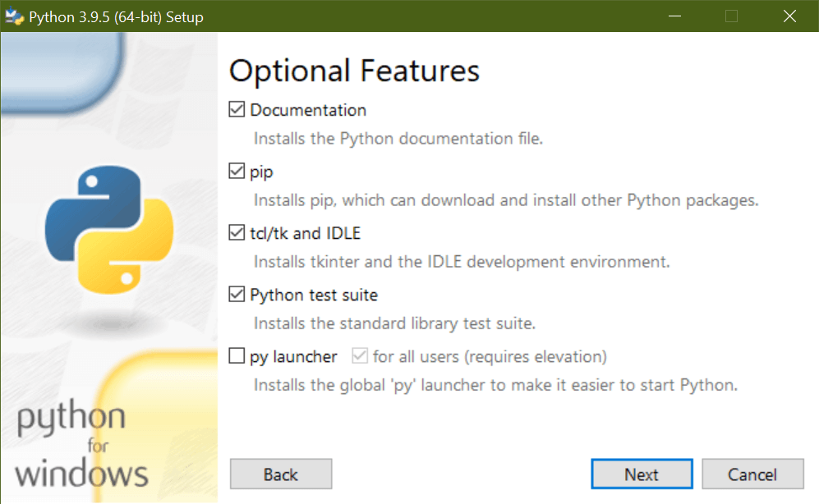Disable the Python test suite option
The image size is (819, 504).
(236, 294)
